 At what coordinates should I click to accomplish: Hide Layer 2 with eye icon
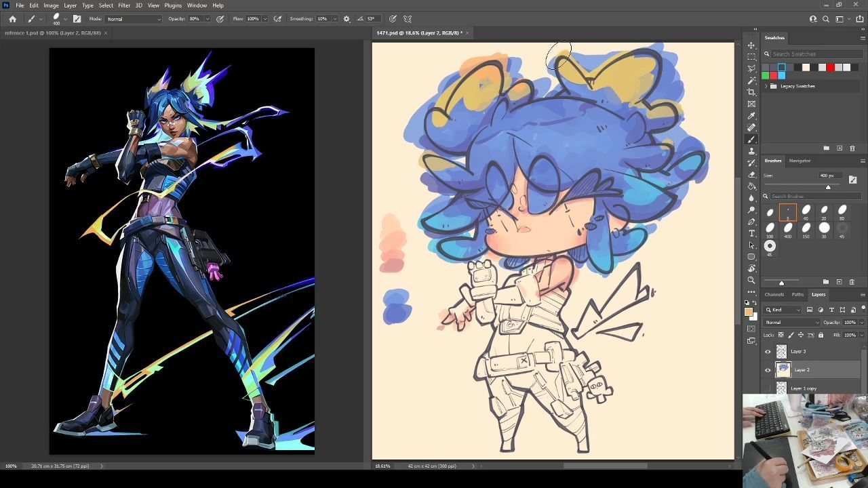click(x=768, y=370)
